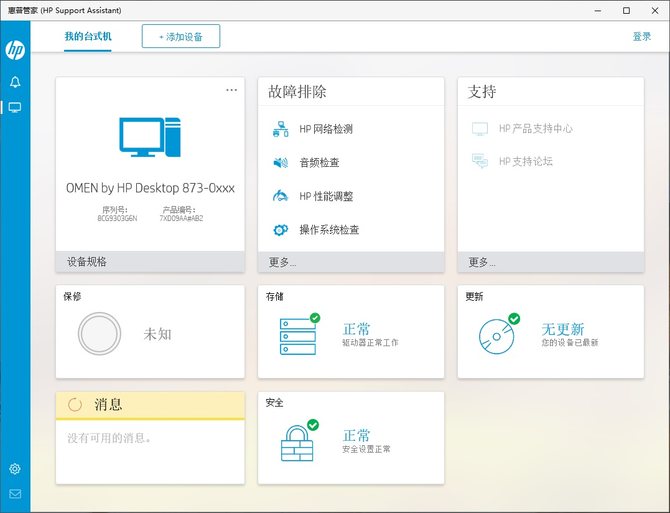This screenshot has width=670, height=513.
Task: Click the 添加设备 button
Action: pyautogui.click(x=181, y=36)
